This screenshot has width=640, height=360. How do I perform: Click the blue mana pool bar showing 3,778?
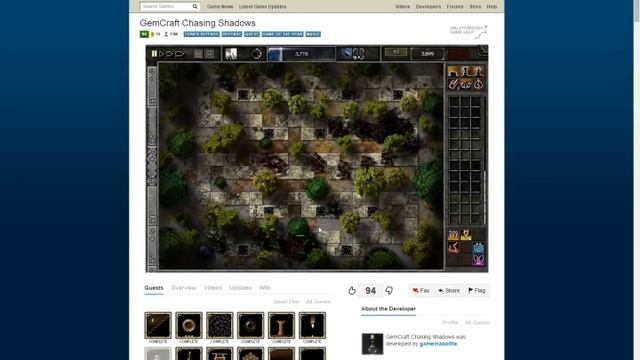302,54
